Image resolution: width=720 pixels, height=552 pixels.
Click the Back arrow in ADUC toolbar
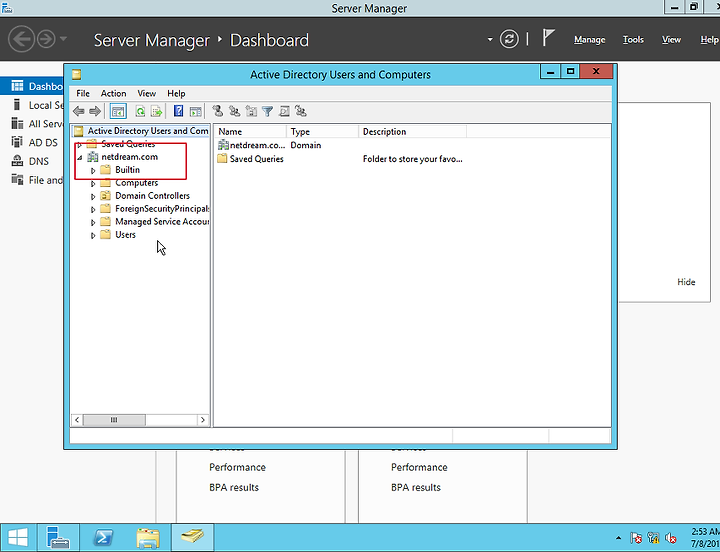pyautogui.click(x=79, y=111)
